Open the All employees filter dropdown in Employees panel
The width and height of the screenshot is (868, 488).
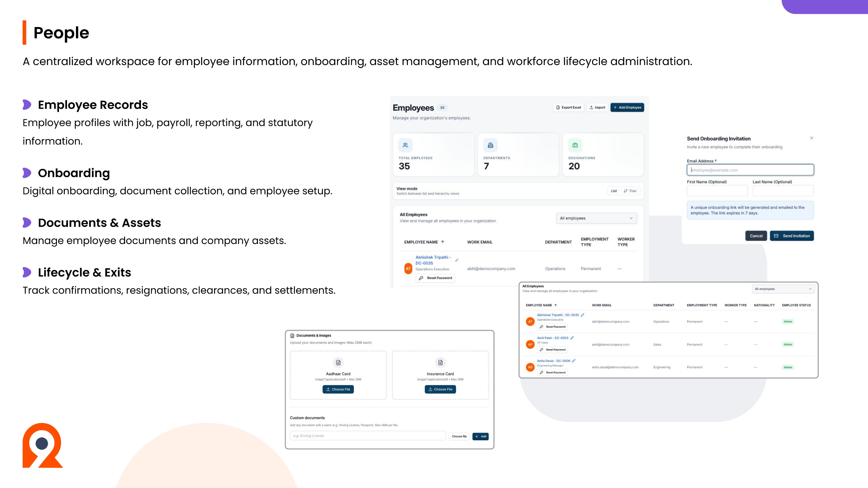tap(596, 218)
